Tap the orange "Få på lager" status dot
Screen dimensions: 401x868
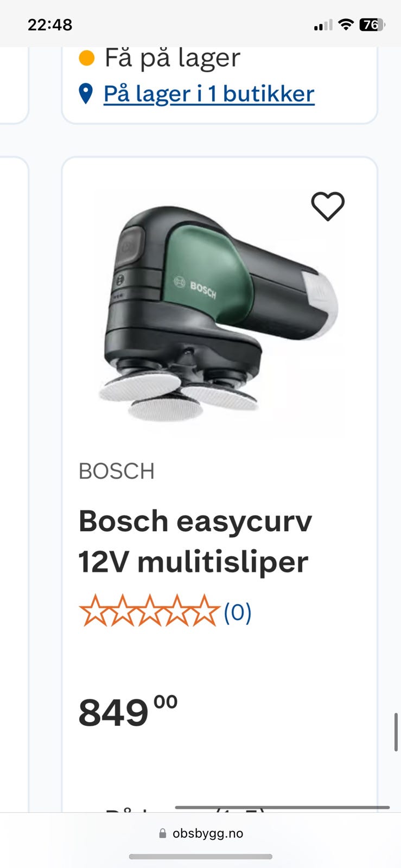click(x=87, y=58)
